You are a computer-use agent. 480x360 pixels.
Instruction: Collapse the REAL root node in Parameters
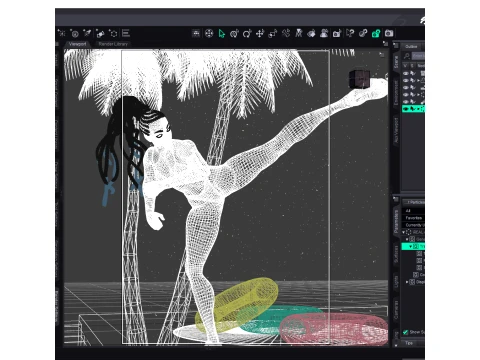404,232
